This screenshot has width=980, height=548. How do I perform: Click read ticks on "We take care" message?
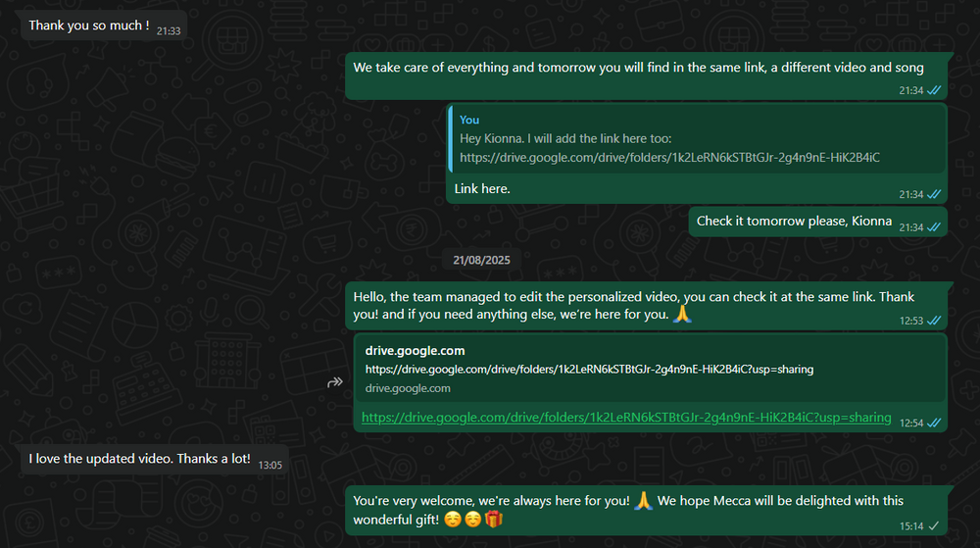click(x=934, y=90)
